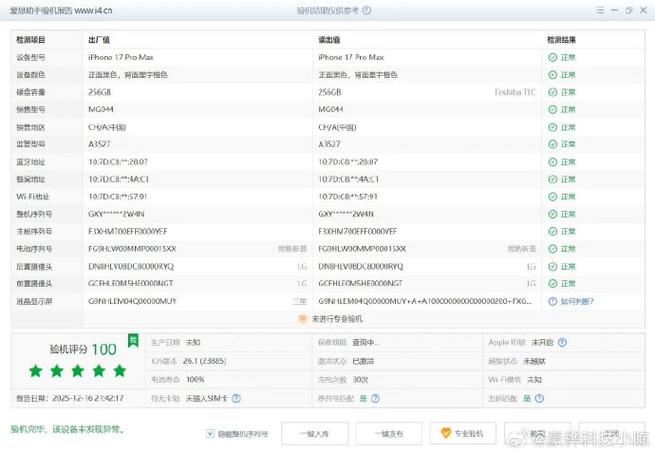Open the 如何判断? link
The width and height of the screenshot is (655, 454).
tap(577, 301)
